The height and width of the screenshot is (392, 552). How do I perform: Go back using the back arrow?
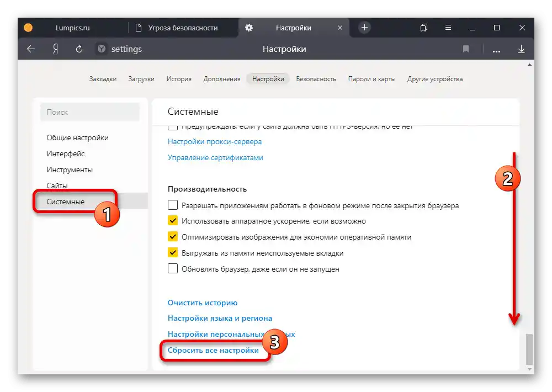(x=30, y=49)
